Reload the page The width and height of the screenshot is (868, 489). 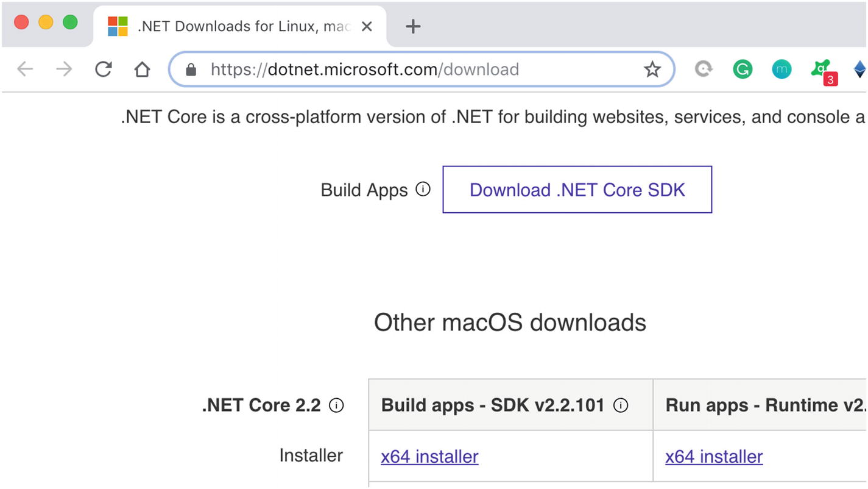[x=103, y=70]
